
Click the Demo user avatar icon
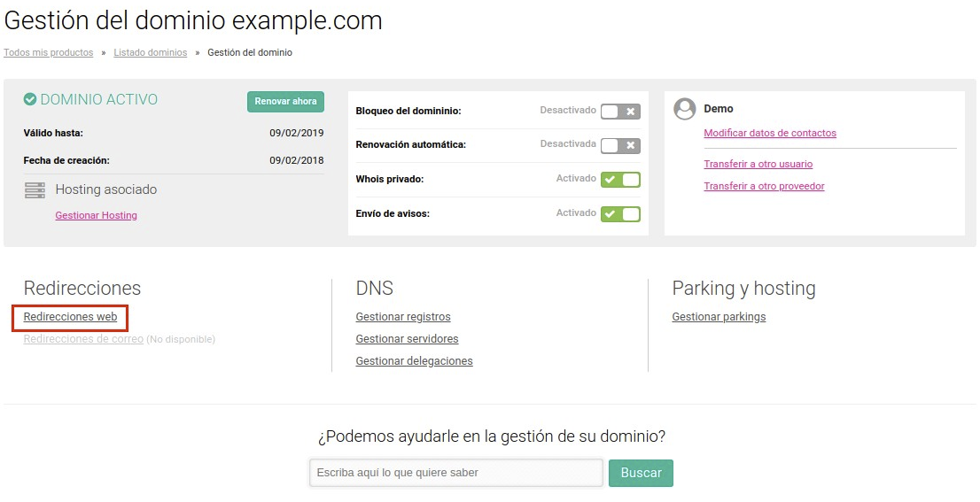(x=684, y=109)
